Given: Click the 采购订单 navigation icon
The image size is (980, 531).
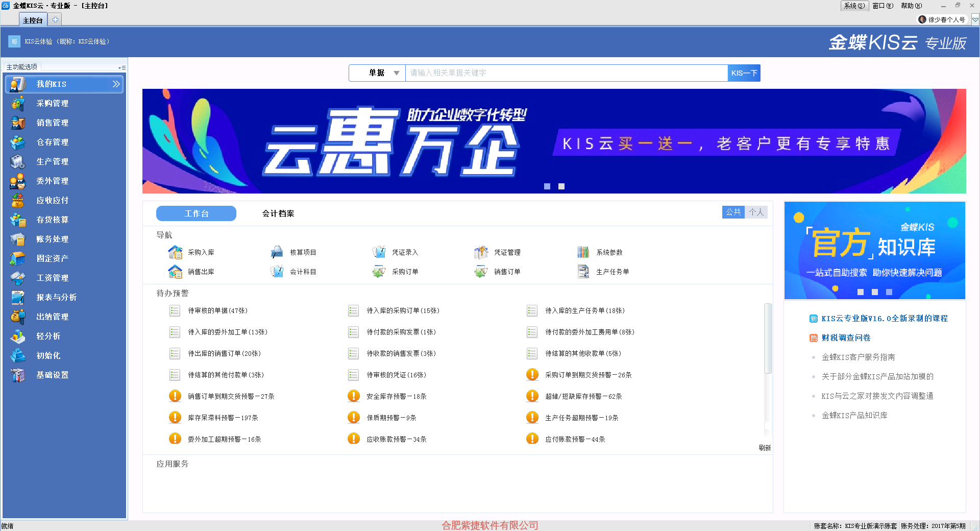Looking at the screenshot, I should (379, 272).
